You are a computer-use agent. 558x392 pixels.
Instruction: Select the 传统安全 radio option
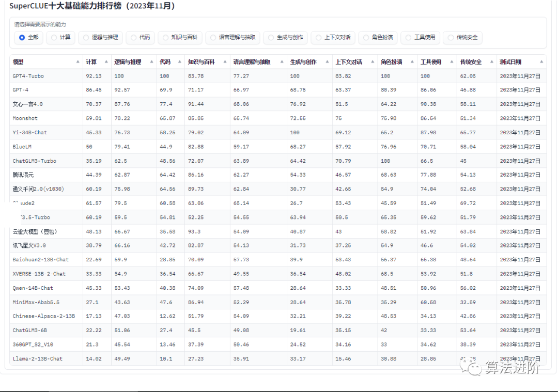462,37
